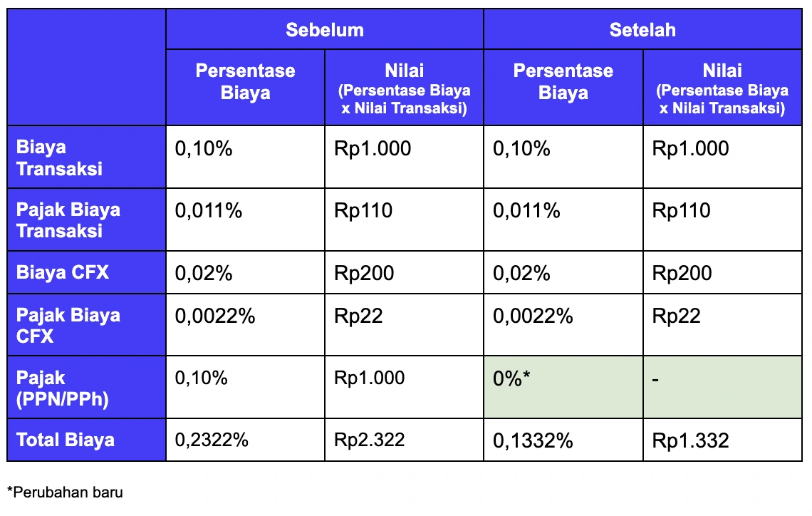Select the Biaya Transaksi row label
Screen dimensions: 812x516
tap(86, 157)
